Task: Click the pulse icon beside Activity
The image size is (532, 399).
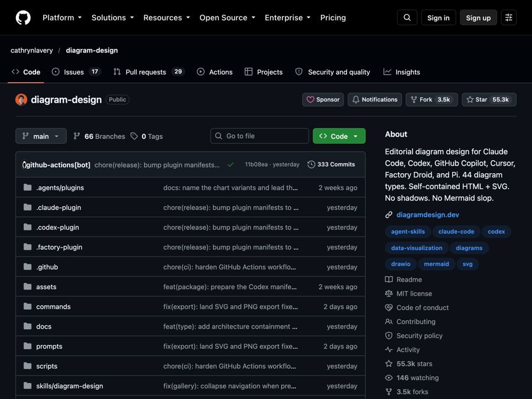Action: [x=389, y=349]
